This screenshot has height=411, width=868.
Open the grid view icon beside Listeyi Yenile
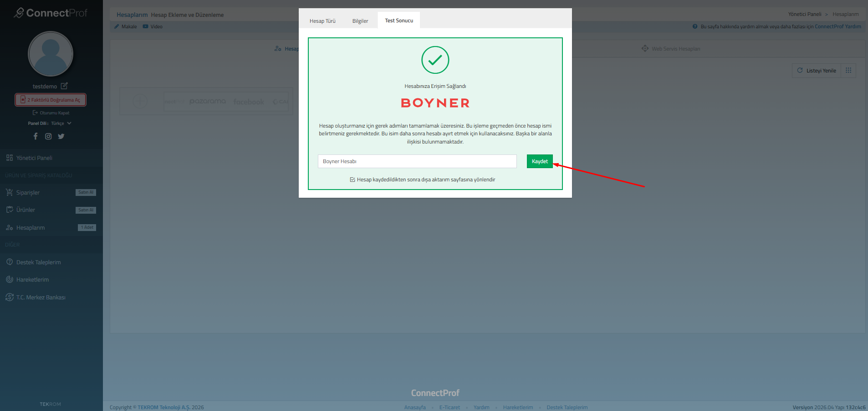tap(848, 71)
